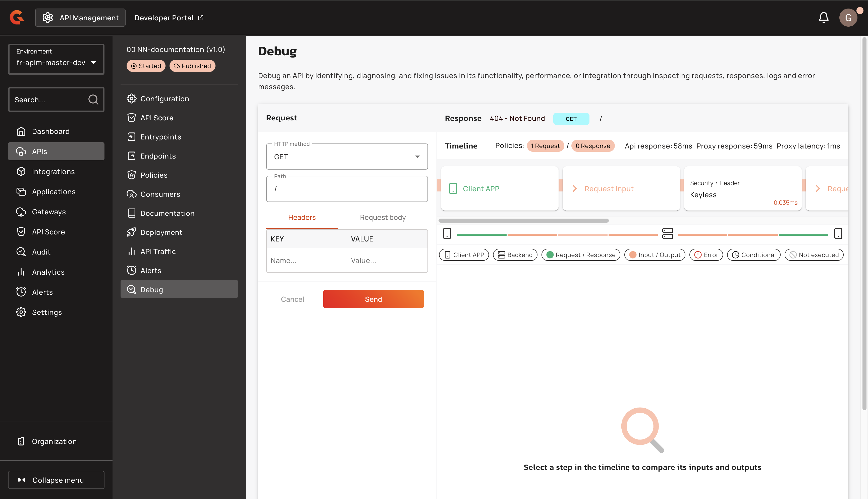Click the Gateways cloud icon
Viewport: 868px width, 499px height.
point(21,212)
